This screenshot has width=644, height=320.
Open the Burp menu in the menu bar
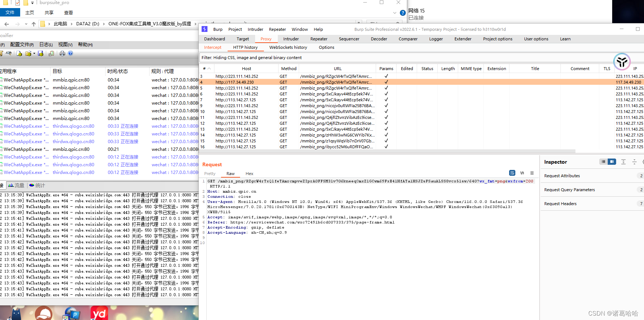[218, 29]
